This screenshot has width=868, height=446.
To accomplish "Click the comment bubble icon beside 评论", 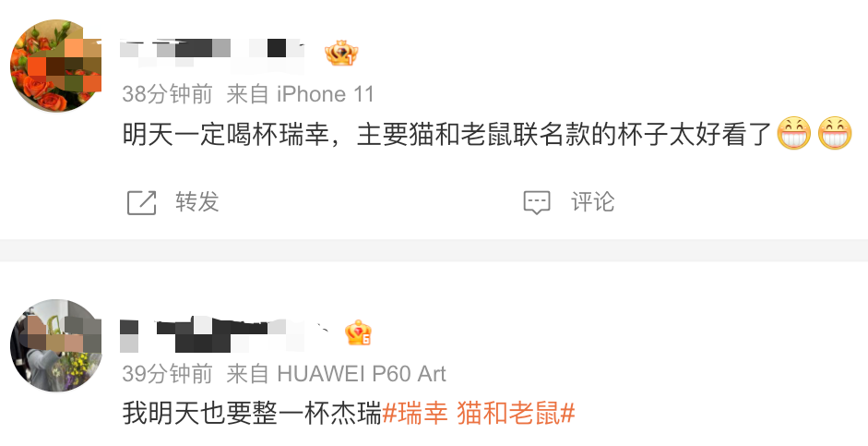I will [x=537, y=202].
